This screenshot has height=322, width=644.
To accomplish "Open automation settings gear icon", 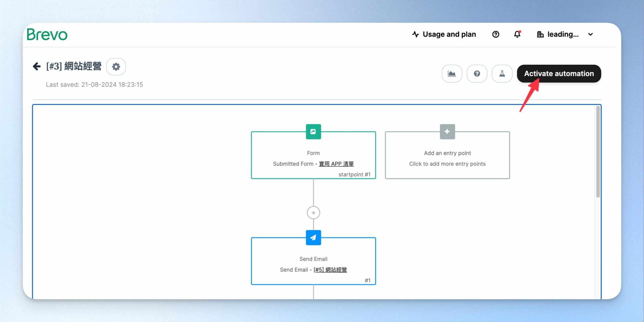I will (x=116, y=67).
